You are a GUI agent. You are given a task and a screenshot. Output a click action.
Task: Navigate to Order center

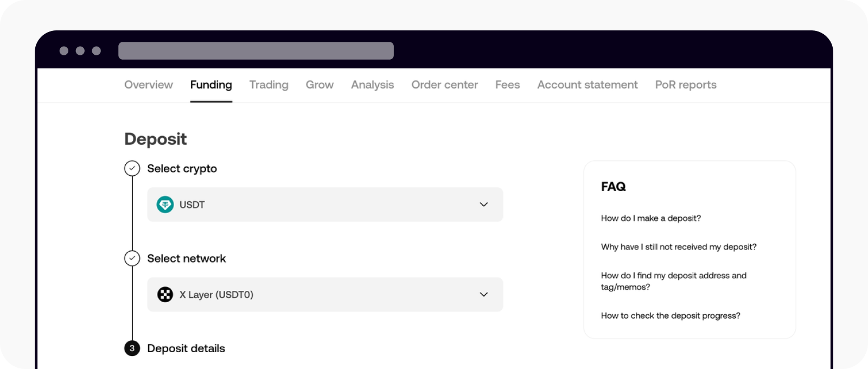(x=444, y=85)
